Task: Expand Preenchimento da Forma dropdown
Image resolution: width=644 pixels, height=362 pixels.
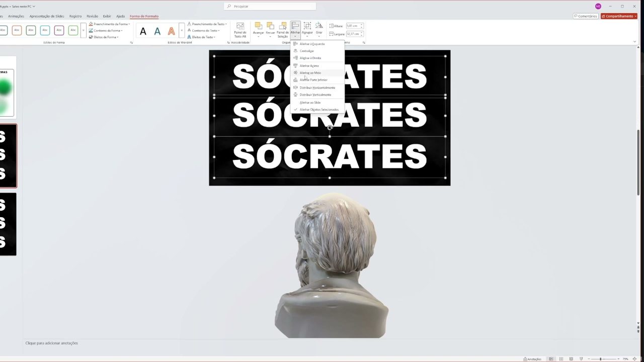Action: [x=109, y=24]
